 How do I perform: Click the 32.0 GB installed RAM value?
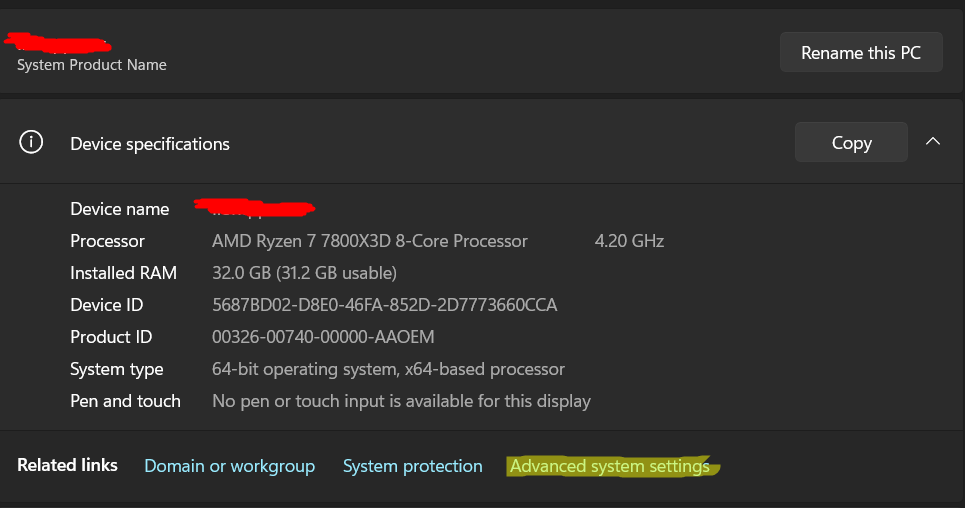tap(304, 273)
